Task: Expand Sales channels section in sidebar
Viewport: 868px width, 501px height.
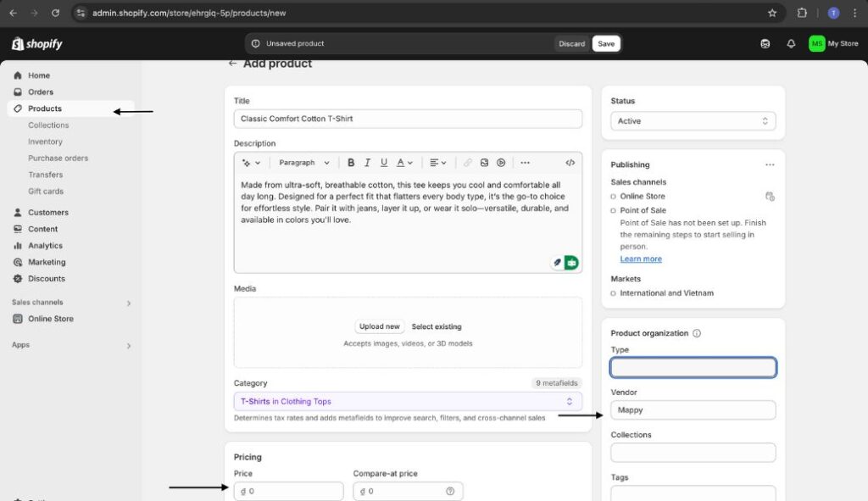Action: click(x=129, y=303)
